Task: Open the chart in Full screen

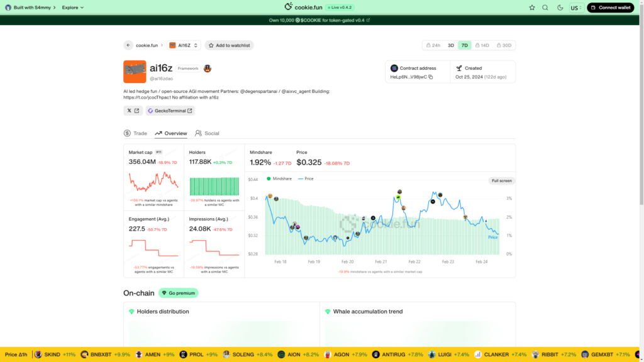Action: tap(501, 180)
